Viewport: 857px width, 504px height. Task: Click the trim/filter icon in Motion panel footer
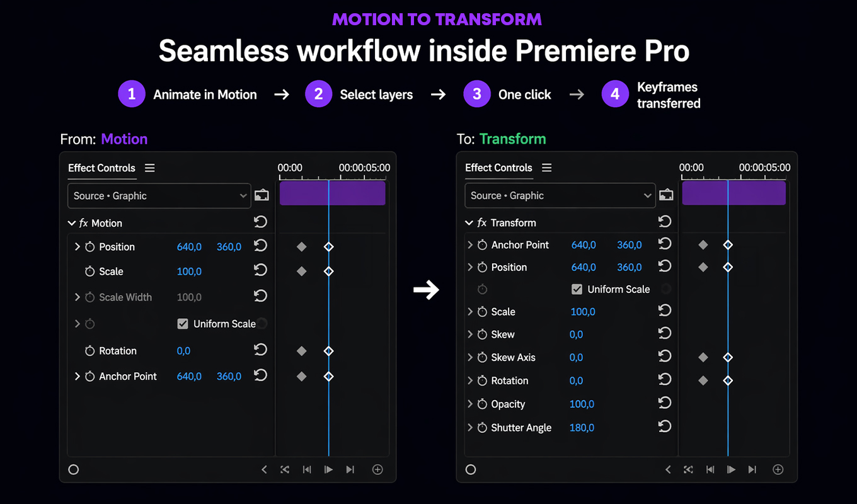pyautogui.click(x=285, y=469)
